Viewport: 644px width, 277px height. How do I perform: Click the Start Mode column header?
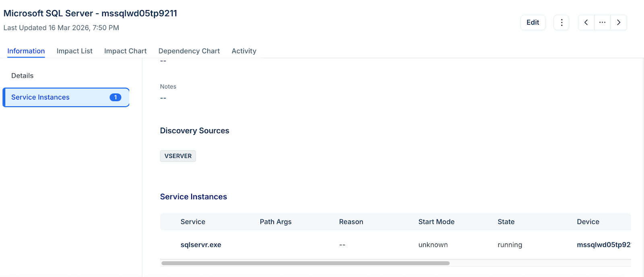pos(436,222)
